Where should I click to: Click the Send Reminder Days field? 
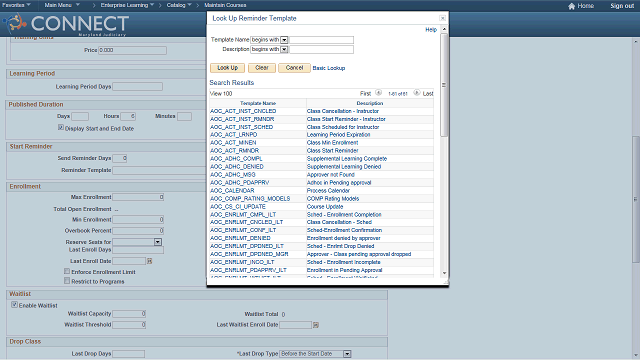pyautogui.click(x=120, y=158)
